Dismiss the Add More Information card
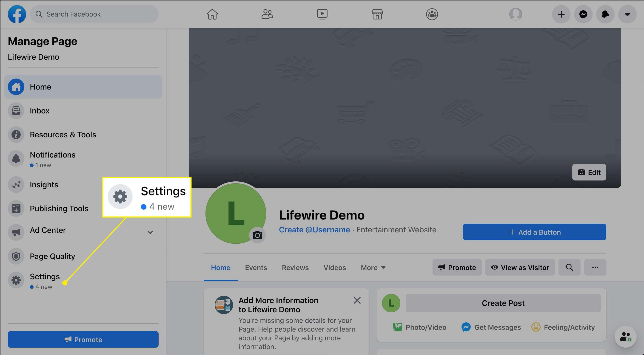 pos(357,300)
